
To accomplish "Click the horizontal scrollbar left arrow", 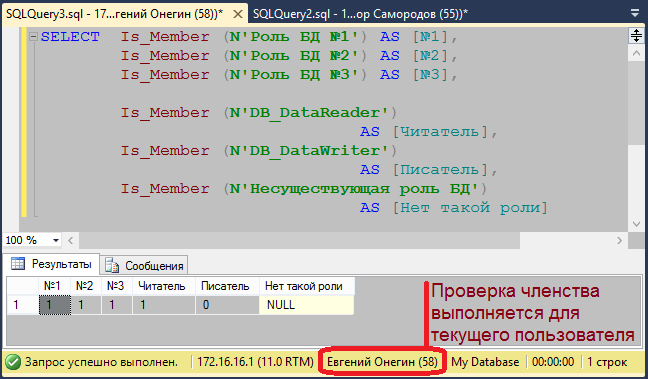I will (x=71, y=240).
